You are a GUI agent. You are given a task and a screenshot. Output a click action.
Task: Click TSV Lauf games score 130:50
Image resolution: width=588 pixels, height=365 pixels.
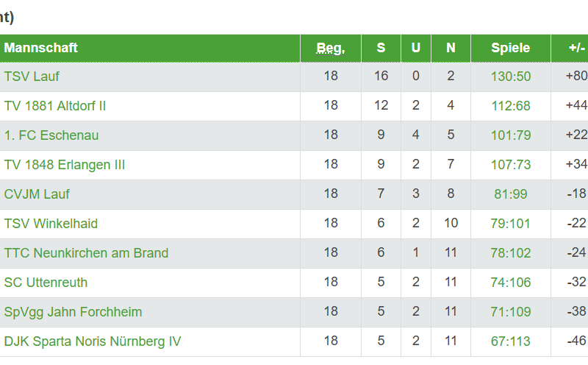pyautogui.click(x=511, y=77)
